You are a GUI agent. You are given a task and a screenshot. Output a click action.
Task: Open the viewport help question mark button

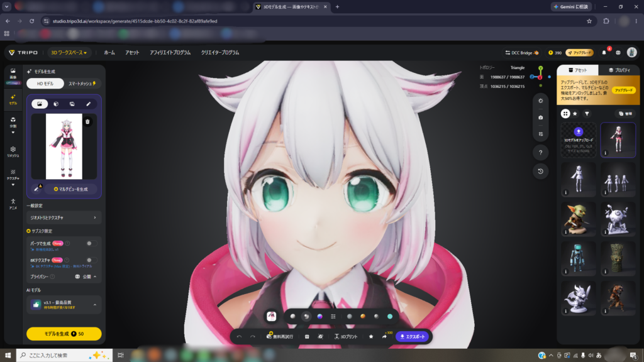pyautogui.click(x=540, y=153)
